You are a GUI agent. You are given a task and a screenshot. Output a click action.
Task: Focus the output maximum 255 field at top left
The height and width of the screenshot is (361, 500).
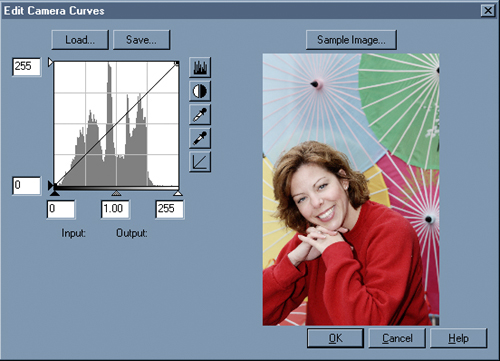[27, 67]
